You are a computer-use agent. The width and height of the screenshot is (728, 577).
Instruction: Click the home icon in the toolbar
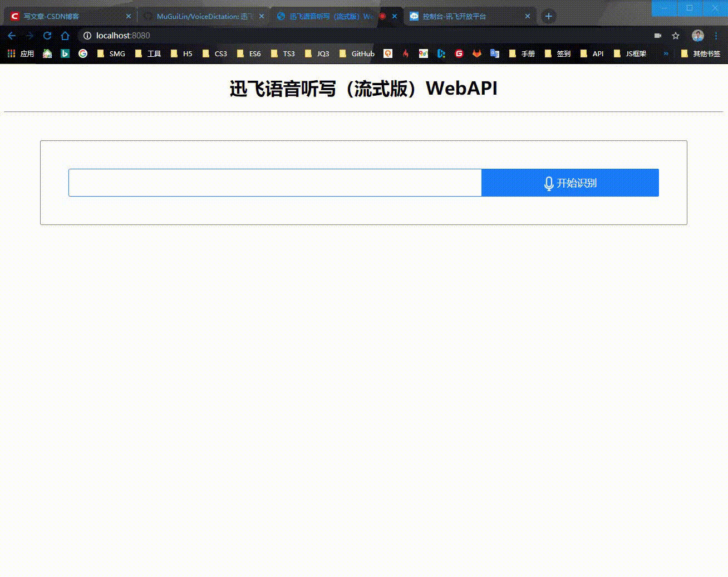tap(65, 36)
